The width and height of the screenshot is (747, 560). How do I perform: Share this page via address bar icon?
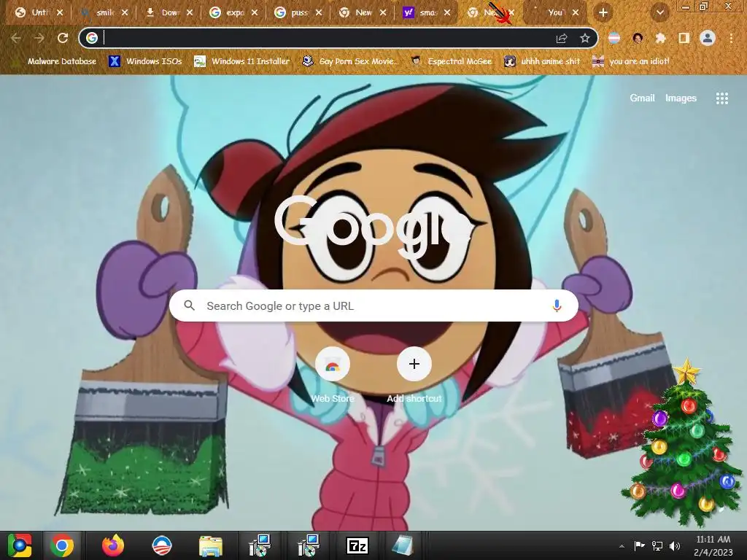click(x=562, y=38)
